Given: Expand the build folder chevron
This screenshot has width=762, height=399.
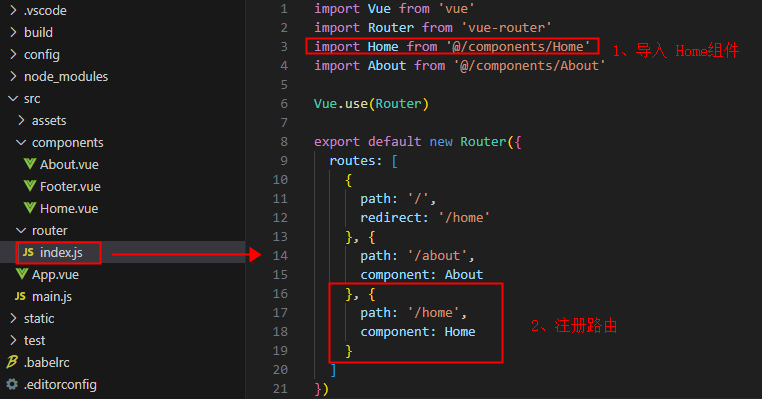Looking at the screenshot, I should pos(13,32).
